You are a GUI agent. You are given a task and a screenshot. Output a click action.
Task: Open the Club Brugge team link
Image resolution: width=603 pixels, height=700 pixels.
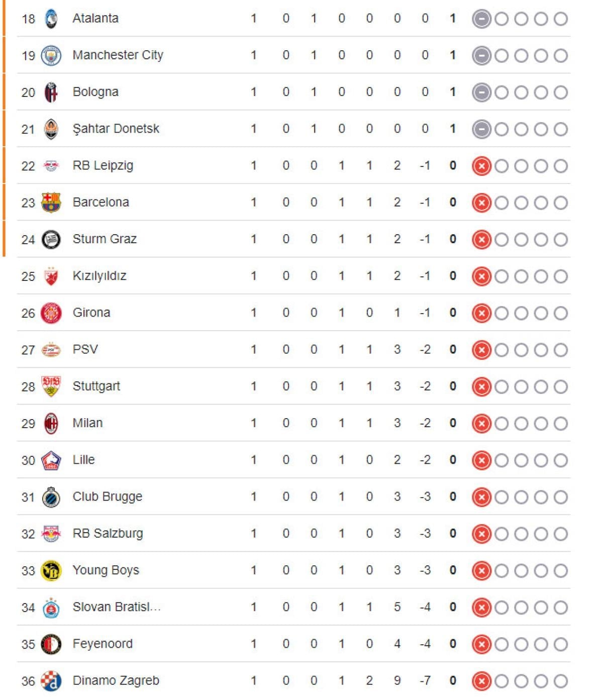(108, 497)
